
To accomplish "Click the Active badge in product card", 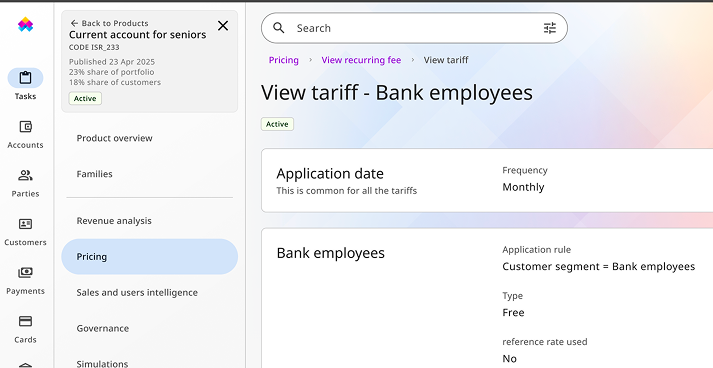I will tap(85, 98).
